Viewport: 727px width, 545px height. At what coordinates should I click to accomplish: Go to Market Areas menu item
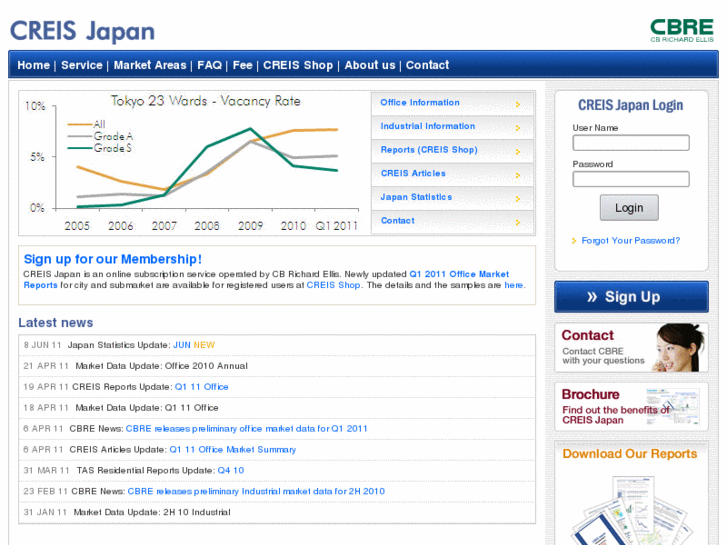tap(150, 65)
